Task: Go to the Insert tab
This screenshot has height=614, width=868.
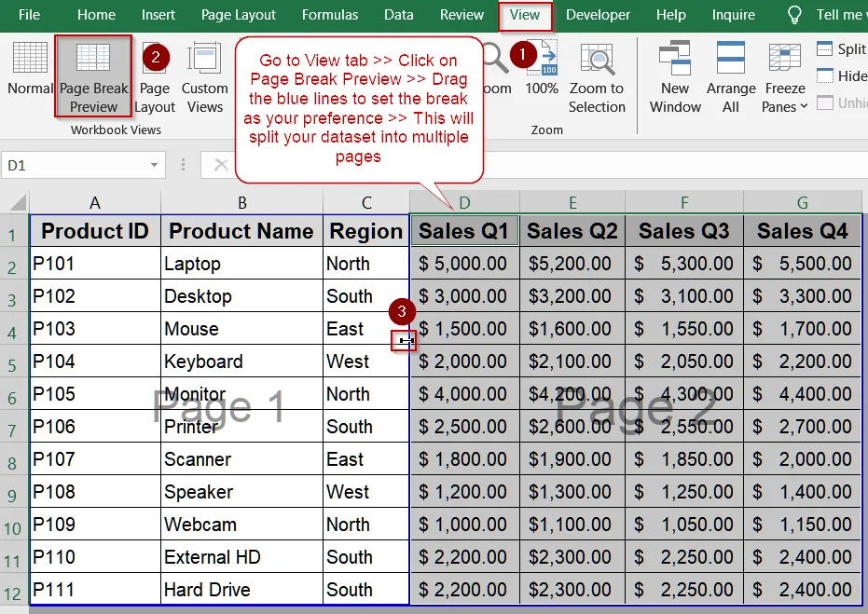Action: (x=158, y=15)
